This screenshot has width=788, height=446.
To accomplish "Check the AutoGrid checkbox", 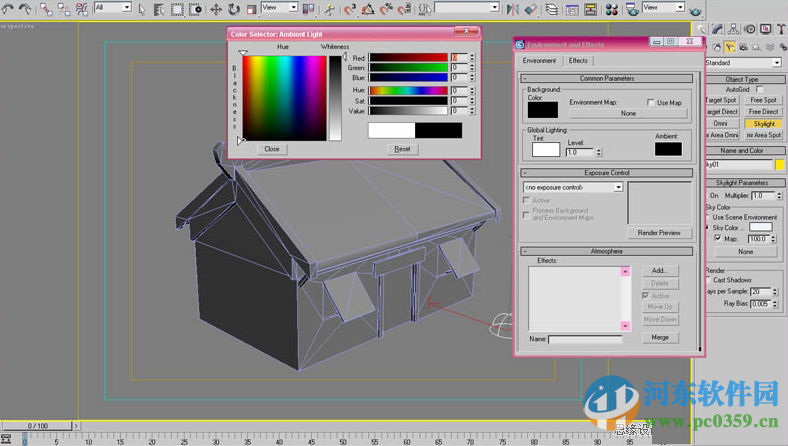I will [x=760, y=89].
